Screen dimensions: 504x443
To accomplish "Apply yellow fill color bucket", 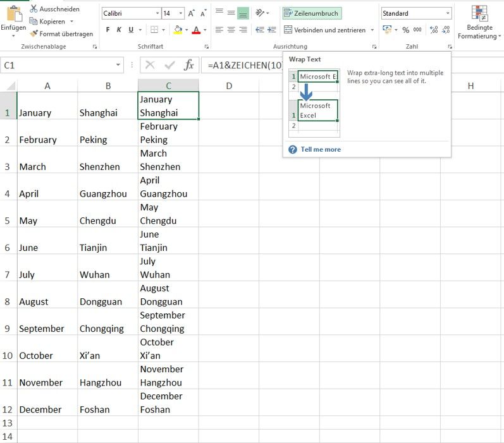I will [x=178, y=30].
